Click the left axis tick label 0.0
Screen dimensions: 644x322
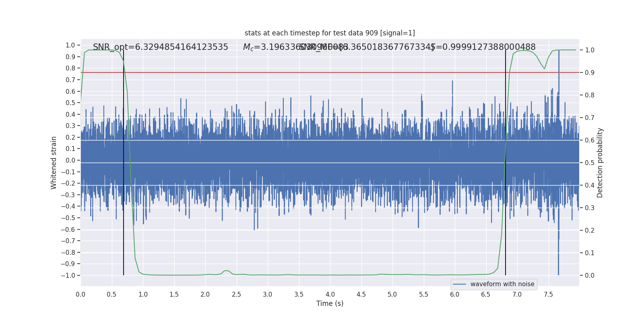tap(70, 160)
